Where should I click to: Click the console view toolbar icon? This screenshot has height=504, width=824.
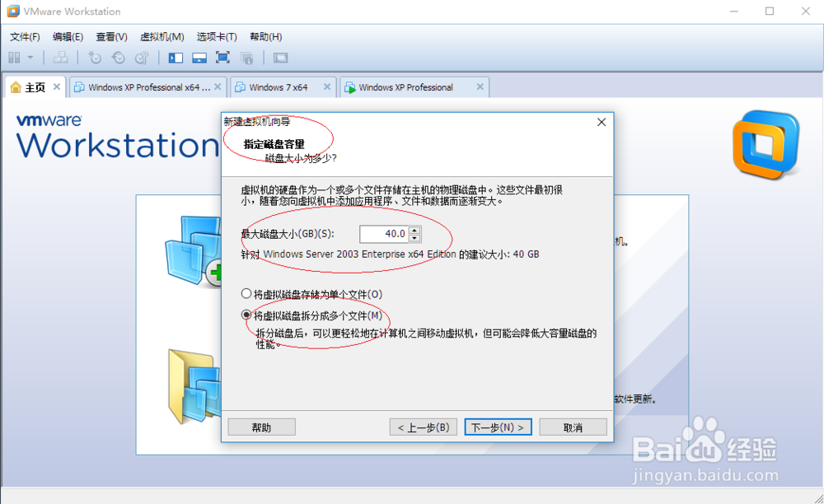(x=281, y=58)
